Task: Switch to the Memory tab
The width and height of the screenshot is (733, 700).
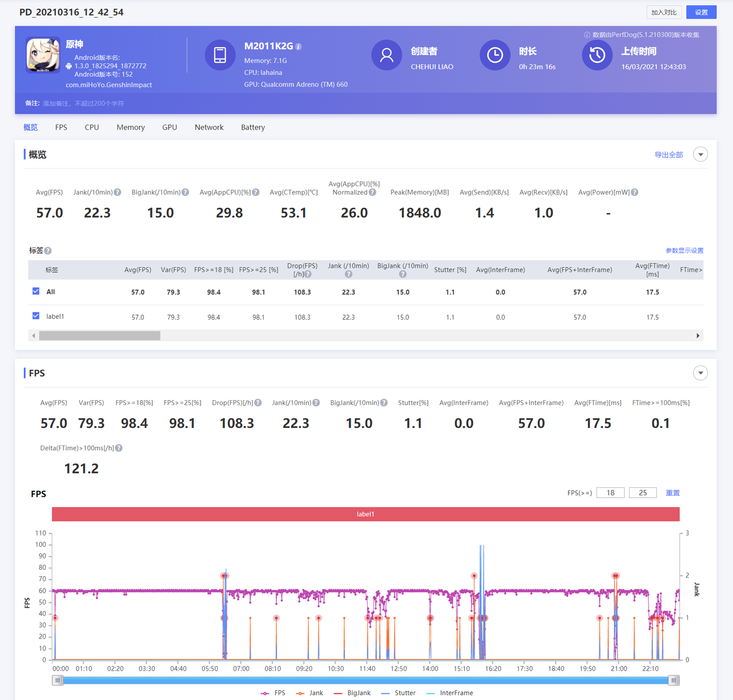Action: pos(131,127)
